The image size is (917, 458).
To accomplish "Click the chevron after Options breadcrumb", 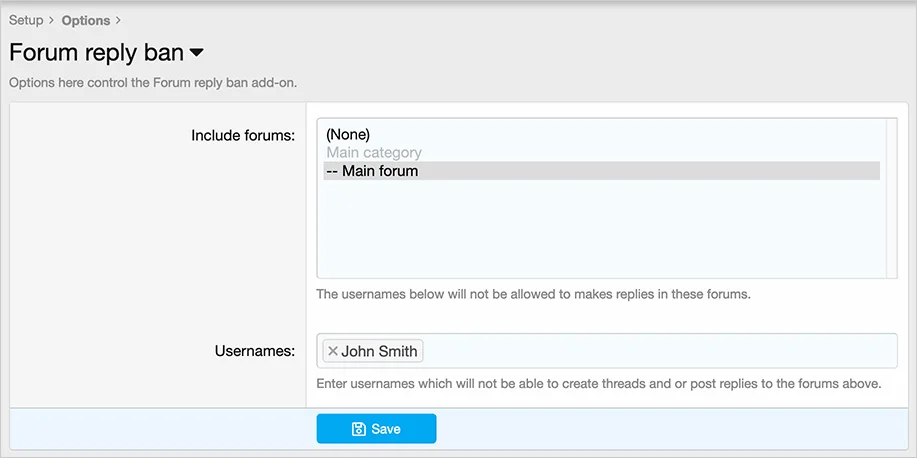I will pos(118,20).
